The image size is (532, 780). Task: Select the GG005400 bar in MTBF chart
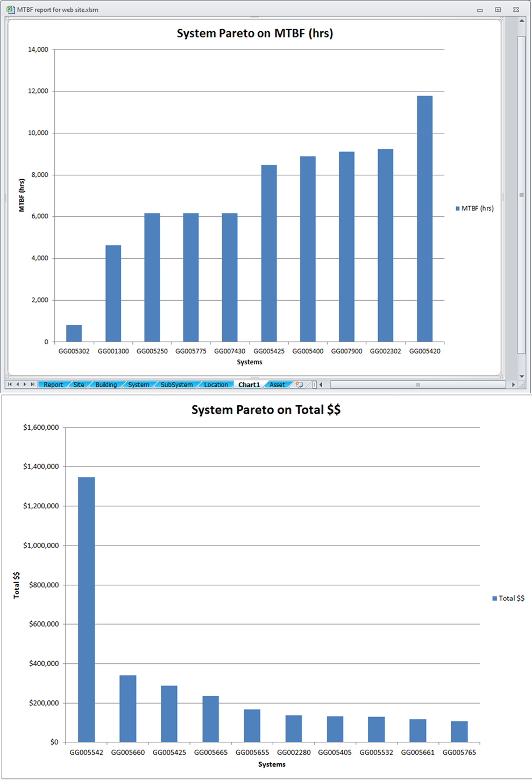coord(308,249)
